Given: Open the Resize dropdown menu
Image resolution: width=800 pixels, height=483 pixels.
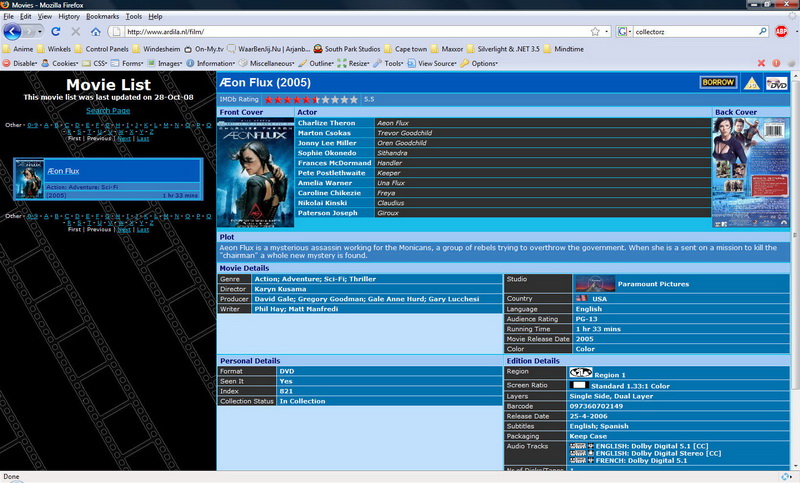Looking at the screenshot, I should point(354,63).
